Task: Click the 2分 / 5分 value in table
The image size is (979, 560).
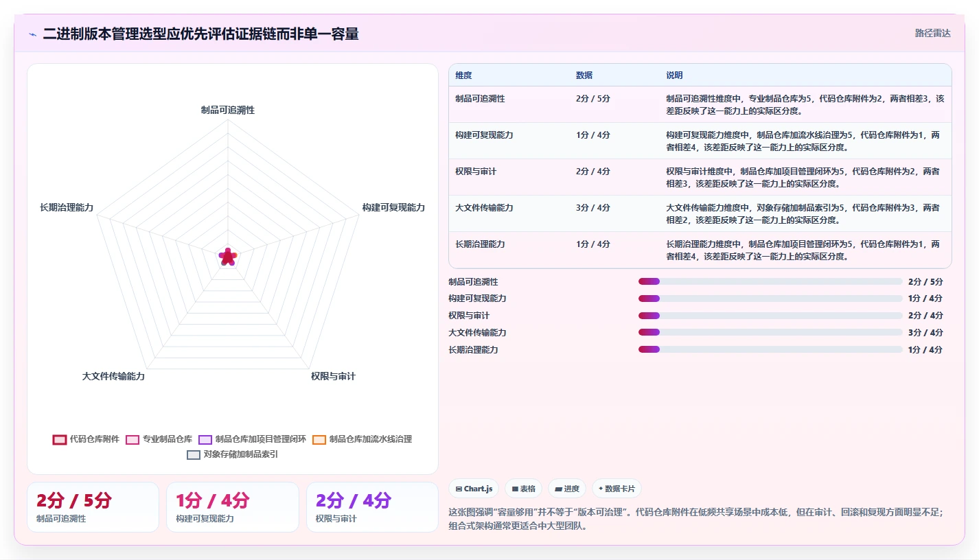Action: point(593,99)
